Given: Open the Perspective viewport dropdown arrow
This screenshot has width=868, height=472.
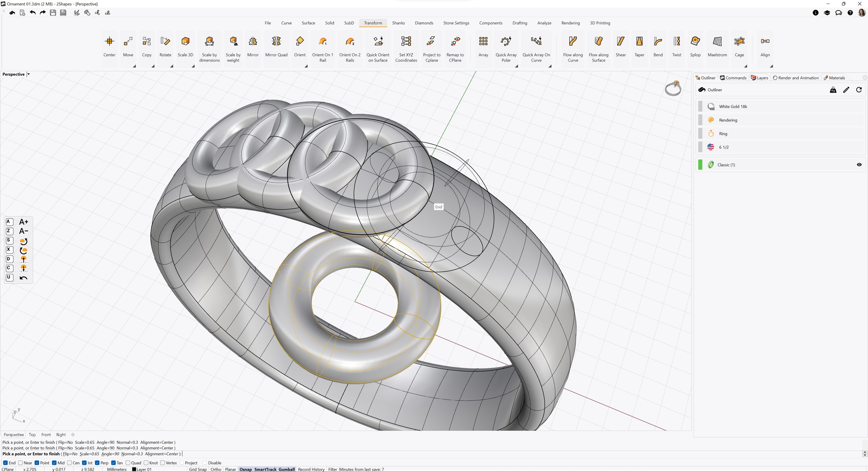Looking at the screenshot, I should (29, 74).
